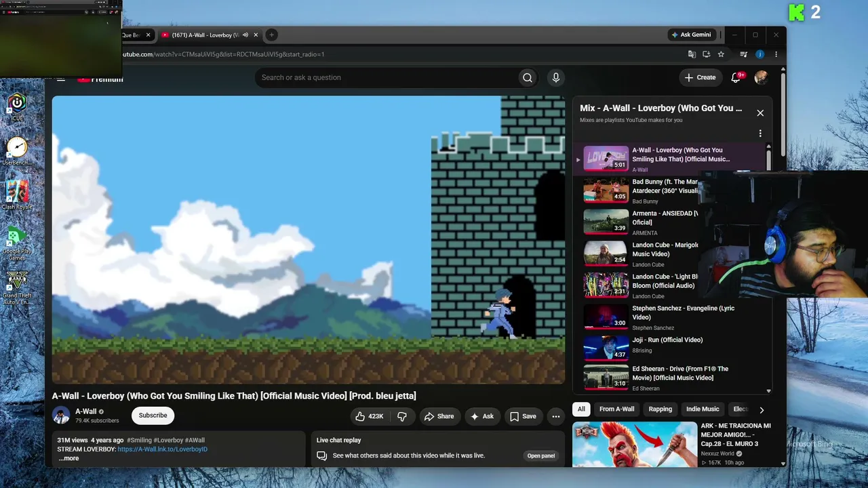Select the 'From A-Wall' filter chip
Screen dimensions: 868x488
pyautogui.click(x=617, y=409)
